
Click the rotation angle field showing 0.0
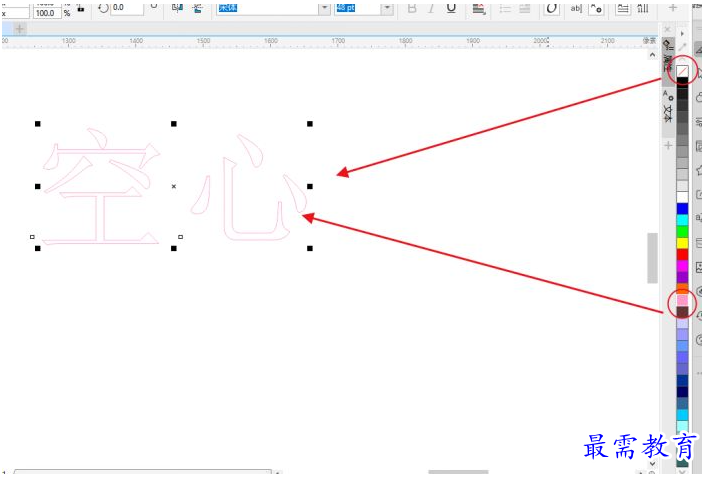click(x=127, y=8)
